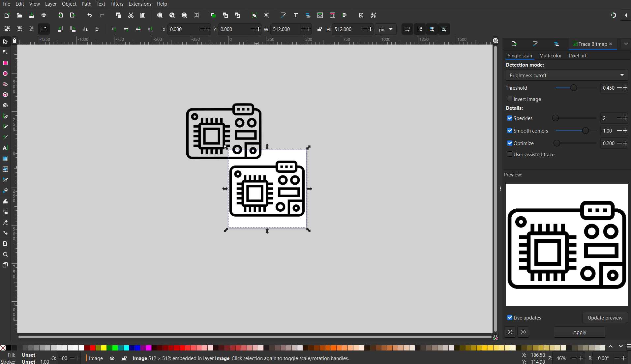Open the px units dropdown

[385, 29]
